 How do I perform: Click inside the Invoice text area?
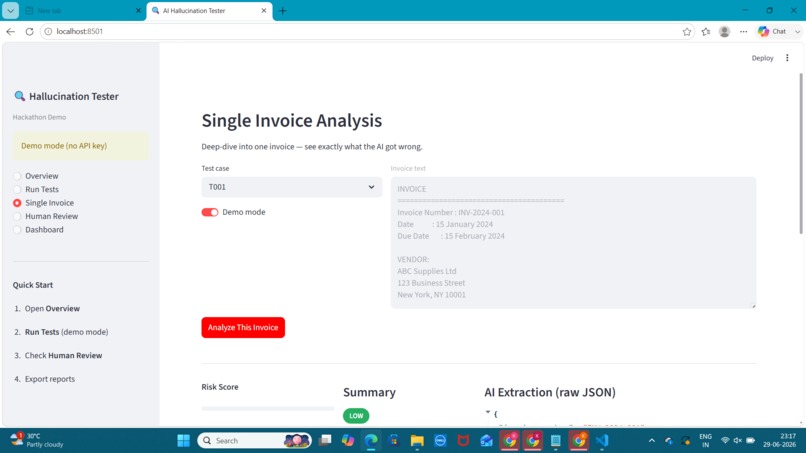573,243
